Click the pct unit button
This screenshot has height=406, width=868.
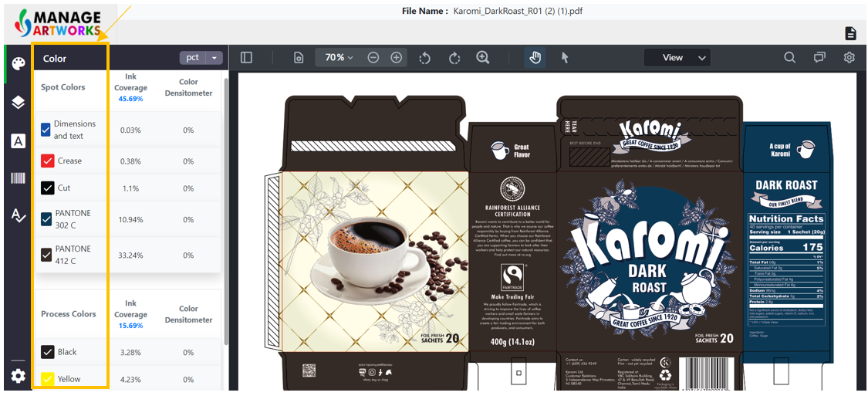click(x=193, y=58)
